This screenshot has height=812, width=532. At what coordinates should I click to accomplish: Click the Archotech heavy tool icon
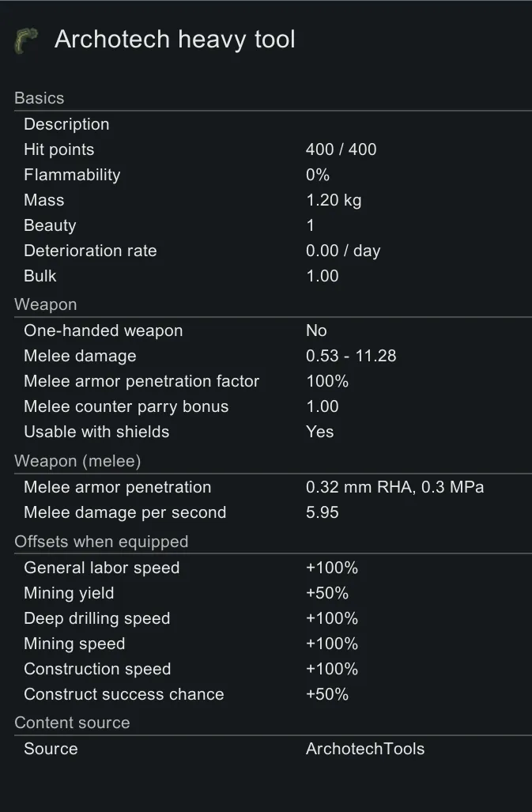pyautogui.click(x=26, y=40)
